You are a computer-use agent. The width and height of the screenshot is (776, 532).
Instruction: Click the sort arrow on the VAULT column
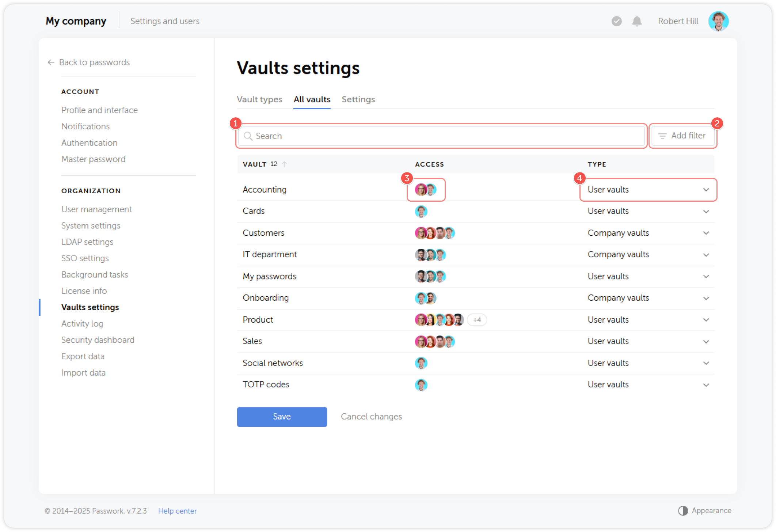[x=285, y=164]
